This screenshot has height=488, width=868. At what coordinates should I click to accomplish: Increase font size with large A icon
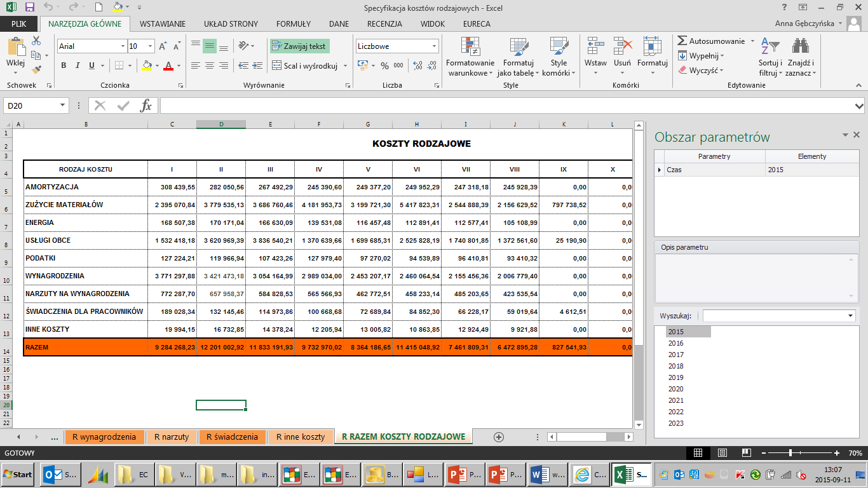(x=163, y=46)
